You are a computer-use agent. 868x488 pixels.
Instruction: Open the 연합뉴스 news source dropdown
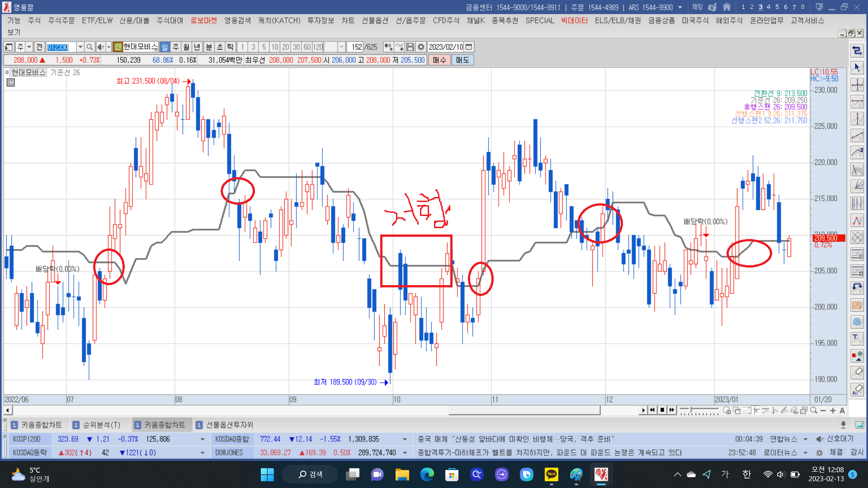[x=805, y=439]
